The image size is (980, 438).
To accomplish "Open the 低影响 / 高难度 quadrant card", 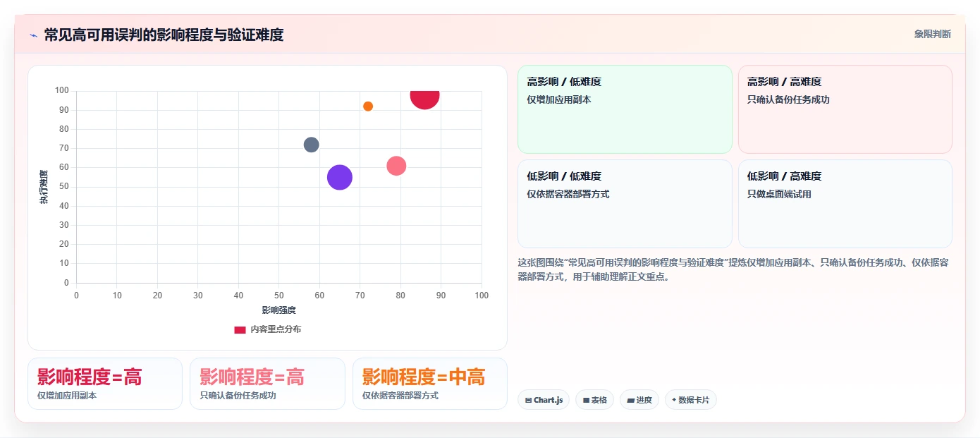I will (x=845, y=204).
